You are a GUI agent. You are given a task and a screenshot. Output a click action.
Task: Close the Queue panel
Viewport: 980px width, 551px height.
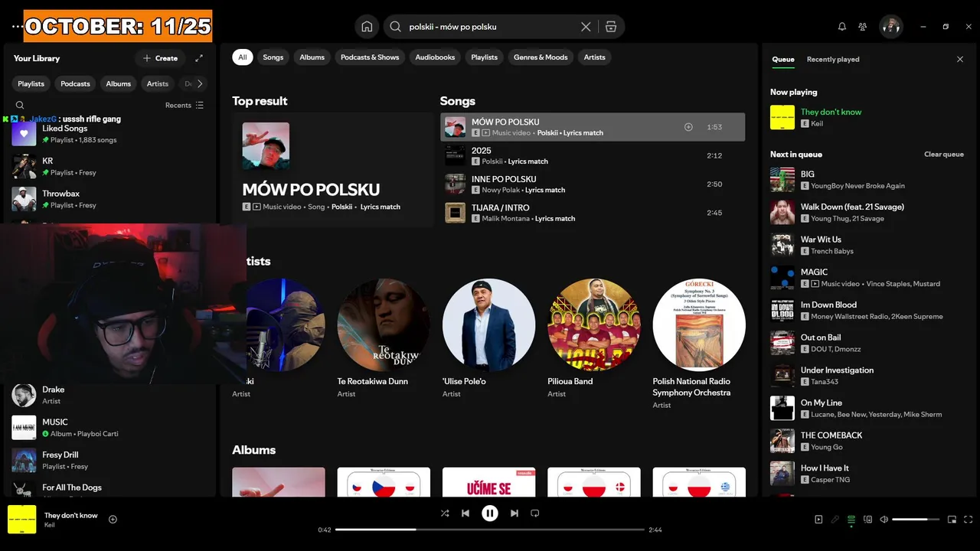[960, 59]
